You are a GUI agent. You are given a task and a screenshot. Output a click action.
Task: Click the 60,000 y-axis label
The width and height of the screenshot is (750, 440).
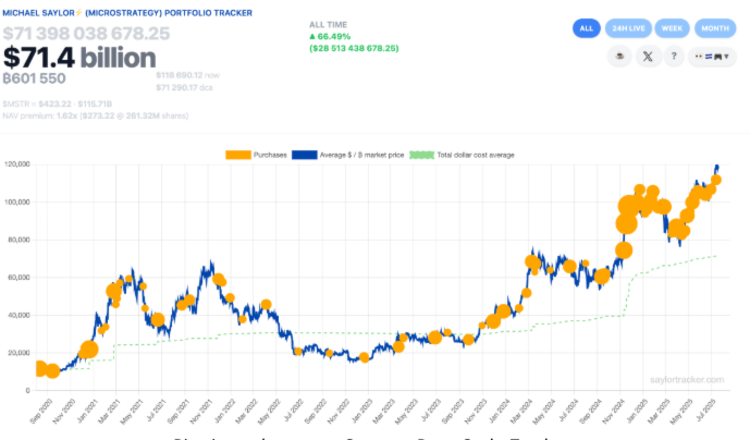(x=19, y=277)
